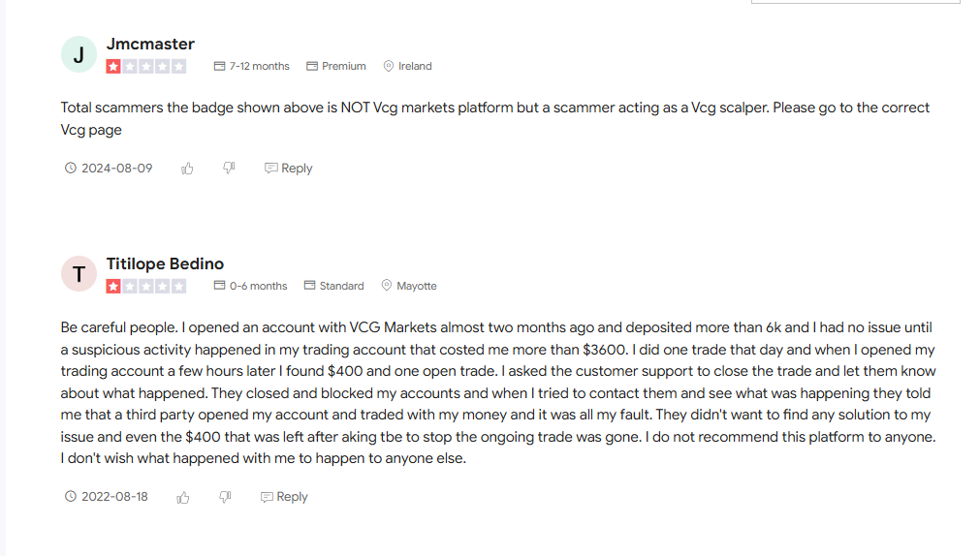980x556 pixels.
Task: Like Titilope Bedino's review with thumbs up
Action: tap(183, 497)
